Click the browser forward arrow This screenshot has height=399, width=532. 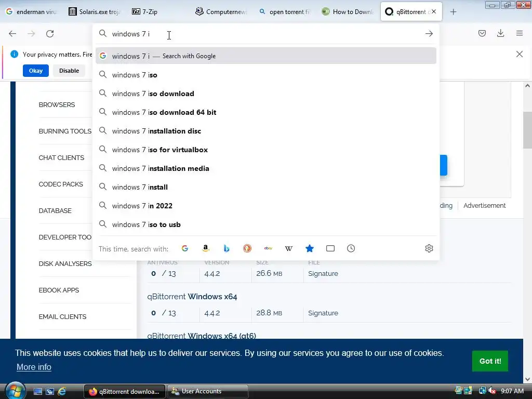tap(31, 34)
